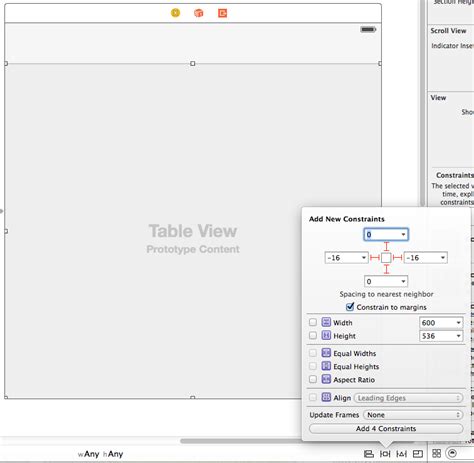Image resolution: width=474 pixels, height=463 pixels.
Task: Click the Add New Constraints title
Action: pyautogui.click(x=347, y=219)
